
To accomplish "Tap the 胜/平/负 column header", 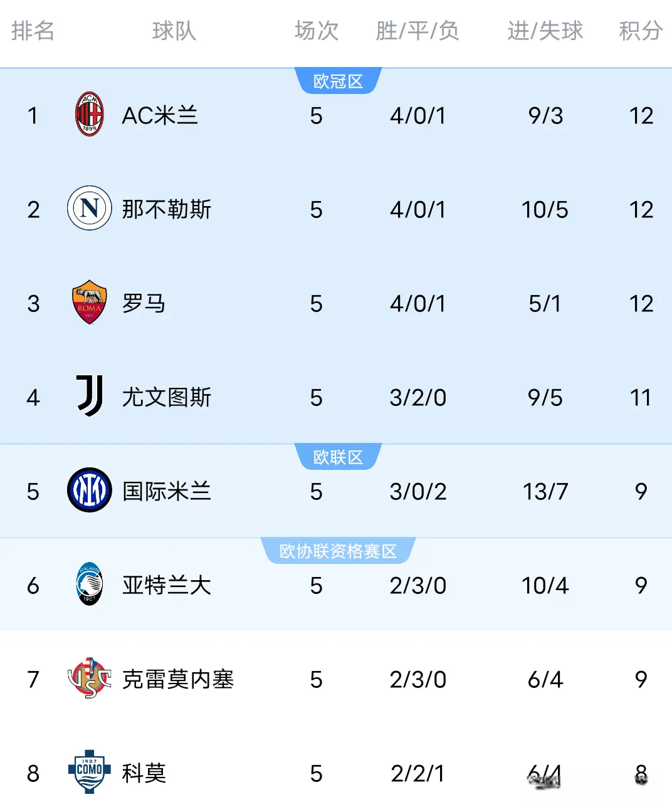I will click(417, 31).
